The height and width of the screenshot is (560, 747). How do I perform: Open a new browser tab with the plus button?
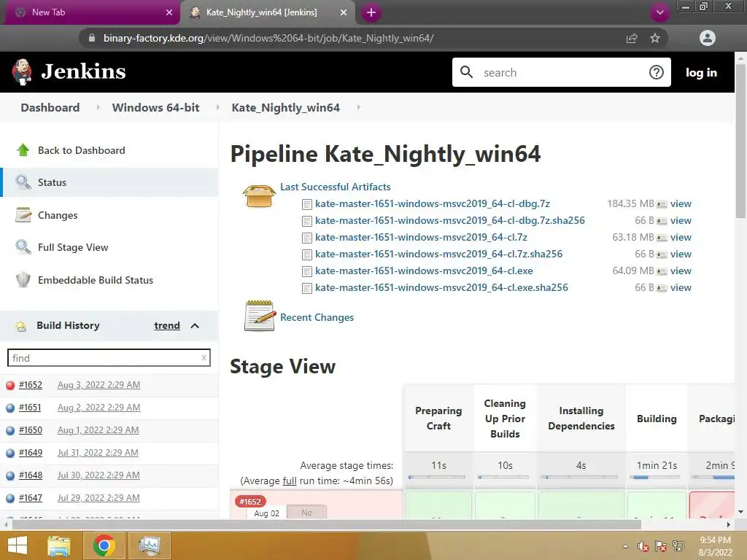click(x=371, y=12)
